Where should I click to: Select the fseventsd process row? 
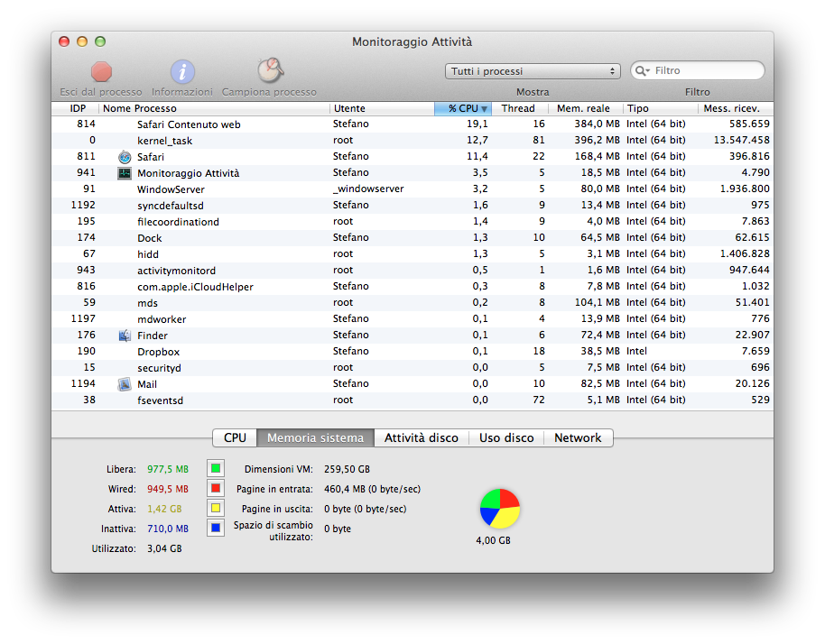click(x=412, y=400)
